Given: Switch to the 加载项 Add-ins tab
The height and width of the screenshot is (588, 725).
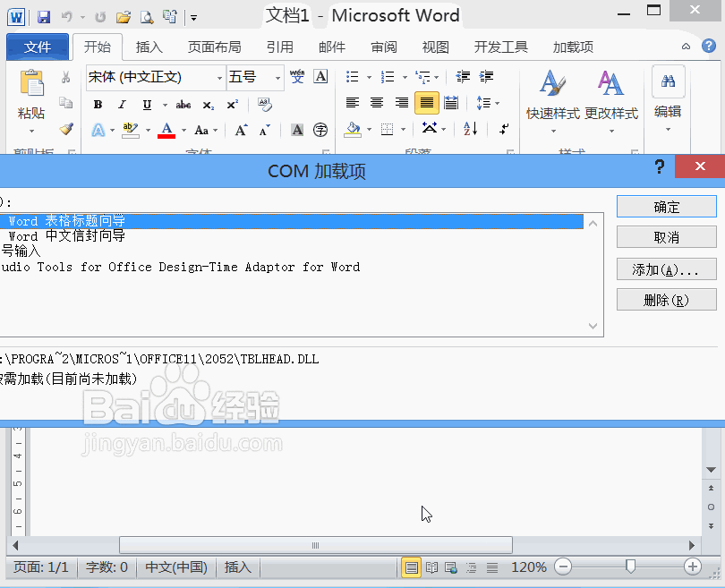Looking at the screenshot, I should 573,47.
